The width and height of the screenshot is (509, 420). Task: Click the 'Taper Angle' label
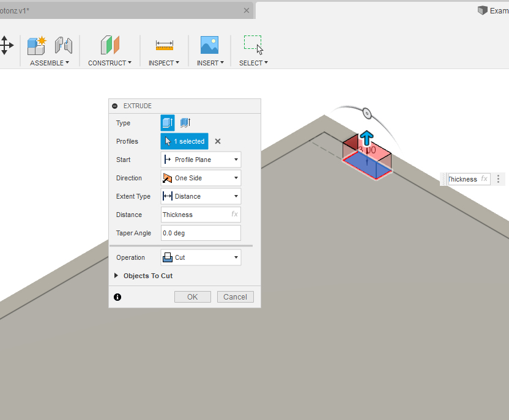tap(134, 233)
